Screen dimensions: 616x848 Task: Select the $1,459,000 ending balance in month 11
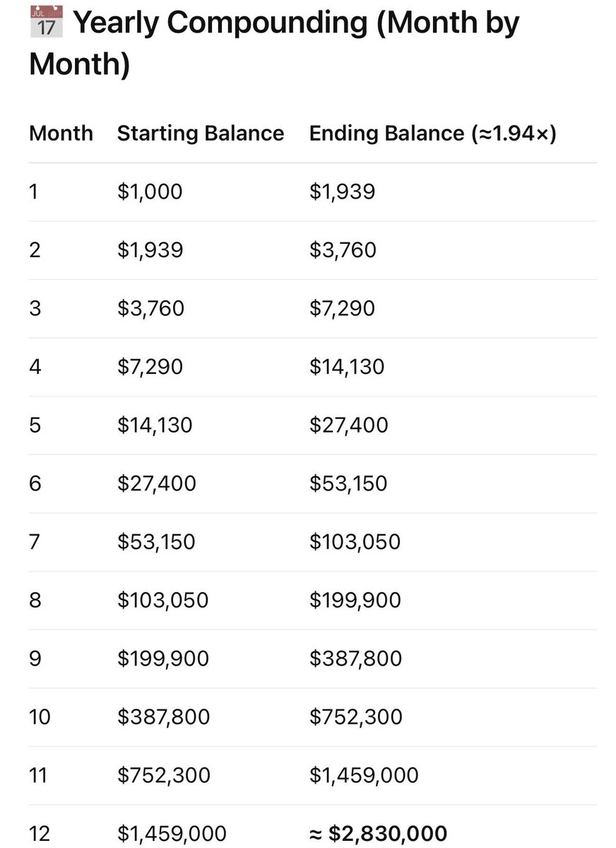point(364,776)
